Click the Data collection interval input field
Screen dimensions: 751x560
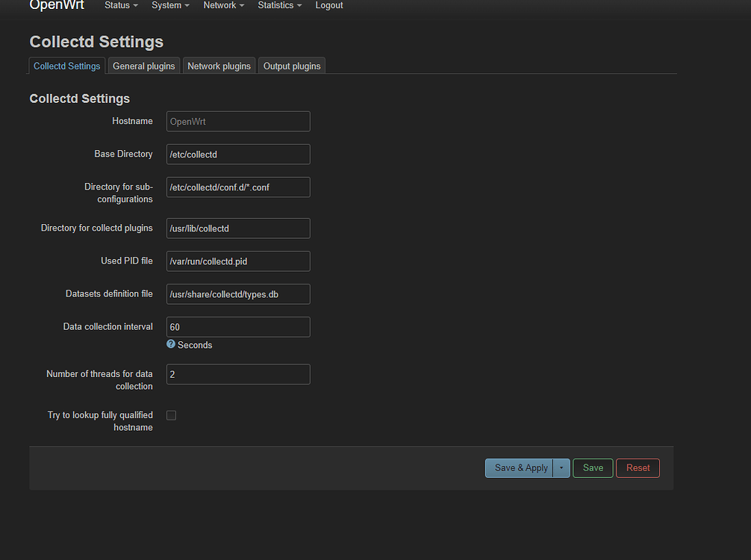[x=237, y=326]
